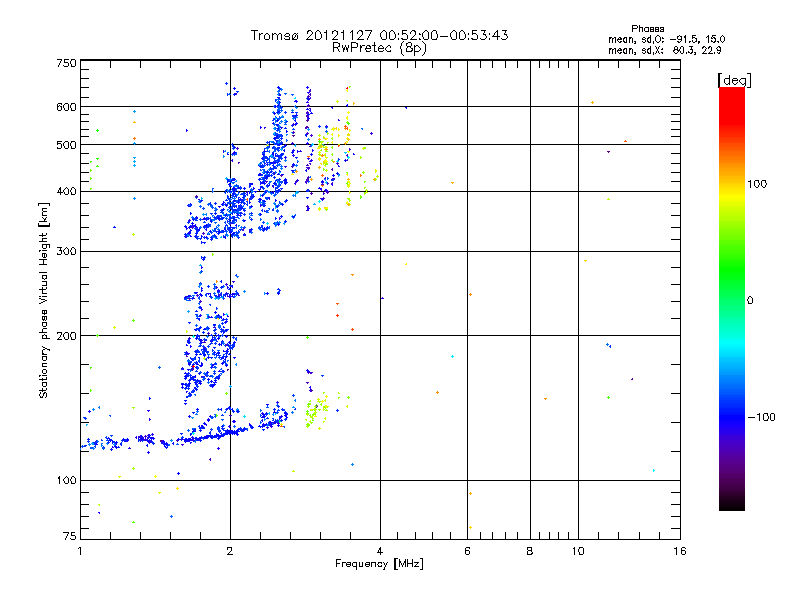The width and height of the screenshot is (800, 600).
Task: Click the y-axis tick label '400'
Action: click(x=67, y=191)
